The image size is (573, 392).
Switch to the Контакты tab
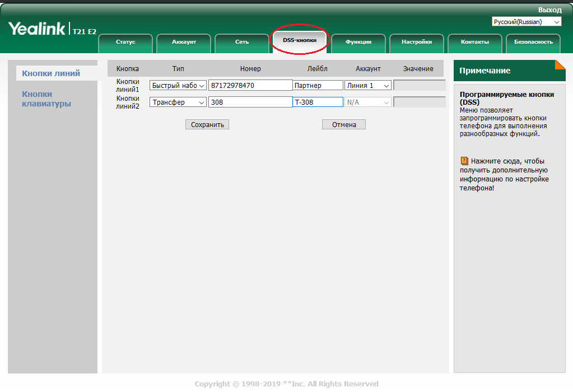pyautogui.click(x=475, y=42)
